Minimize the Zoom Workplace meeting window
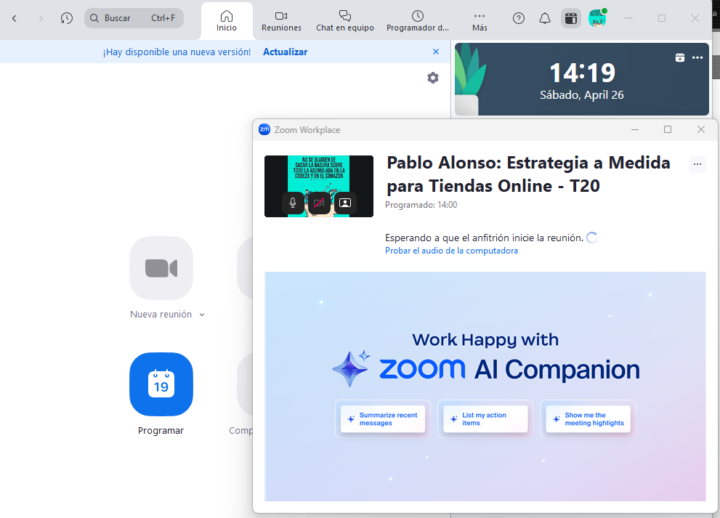 coord(635,130)
